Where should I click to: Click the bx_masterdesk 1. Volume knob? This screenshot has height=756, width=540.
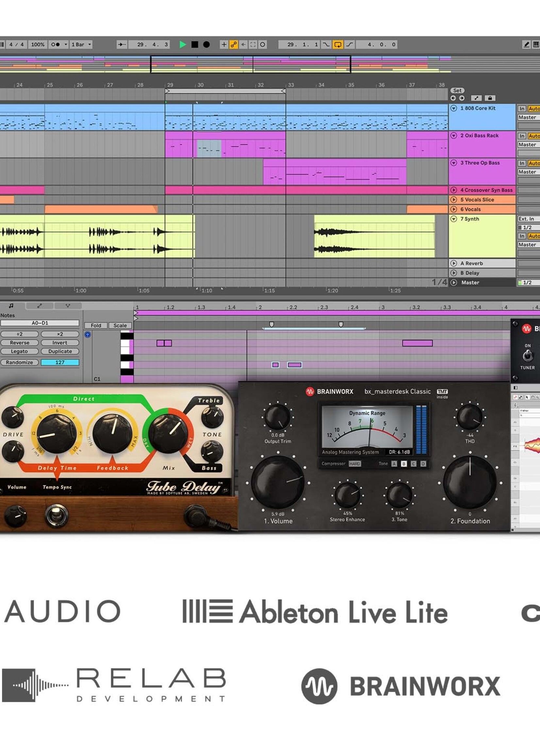(278, 482)
